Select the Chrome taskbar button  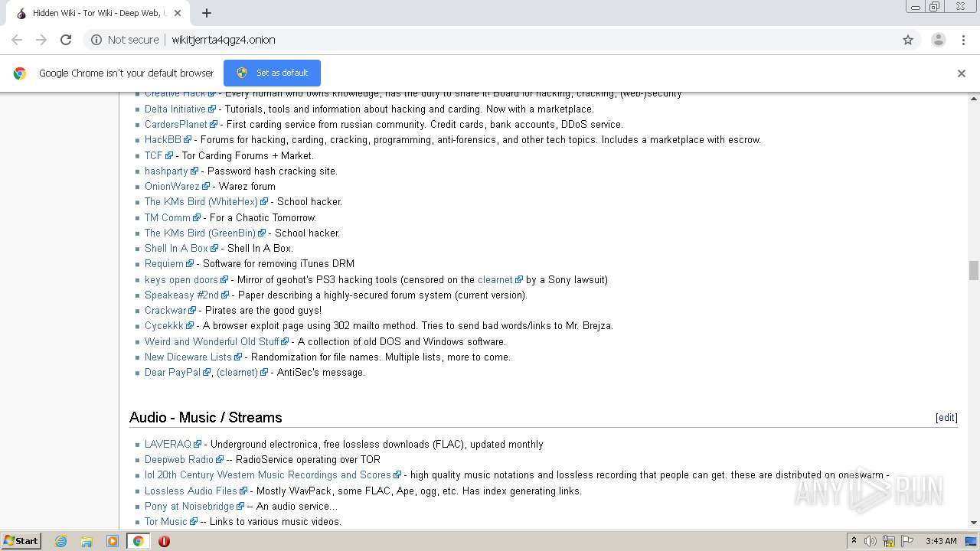point(138,541)
